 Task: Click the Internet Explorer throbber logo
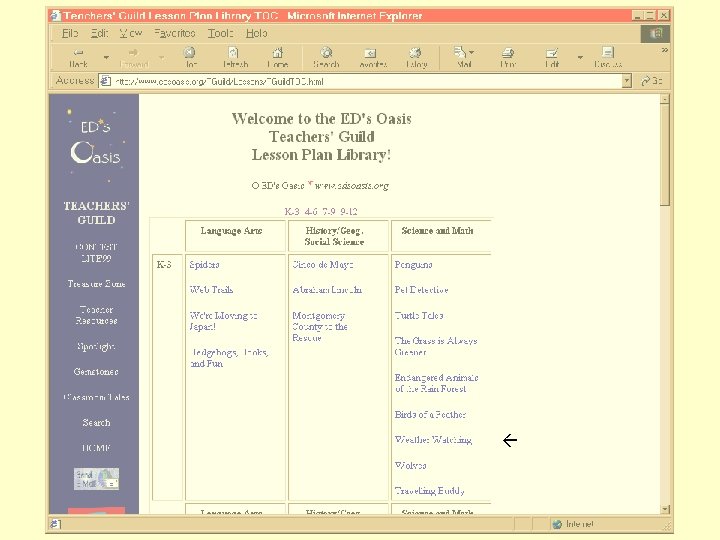[655, 34]
